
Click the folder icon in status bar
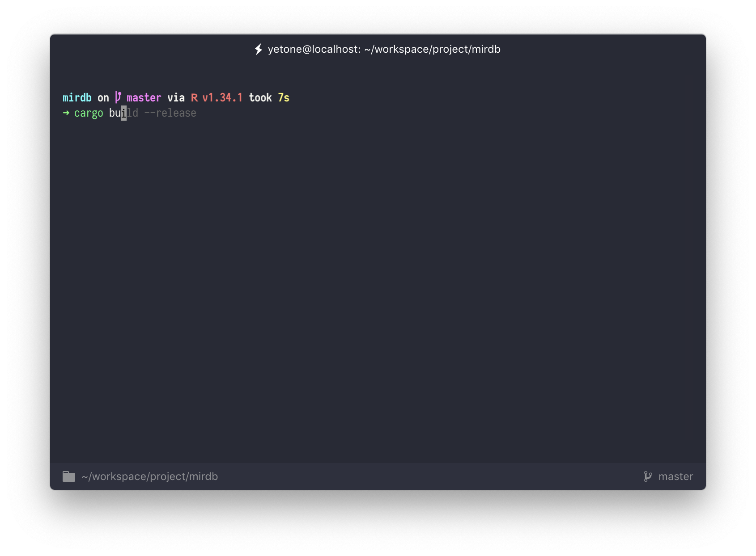69,476
